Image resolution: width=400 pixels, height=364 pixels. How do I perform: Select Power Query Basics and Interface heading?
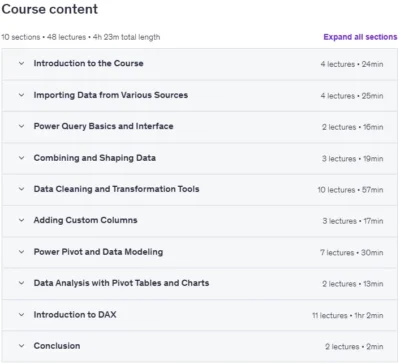[103, 126]
